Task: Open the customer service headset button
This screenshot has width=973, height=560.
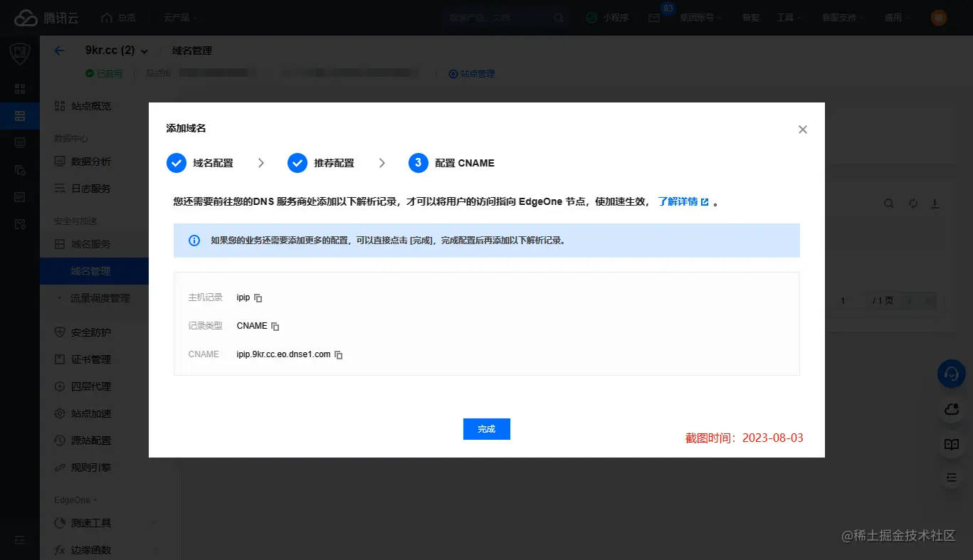Action: (951, 373)
